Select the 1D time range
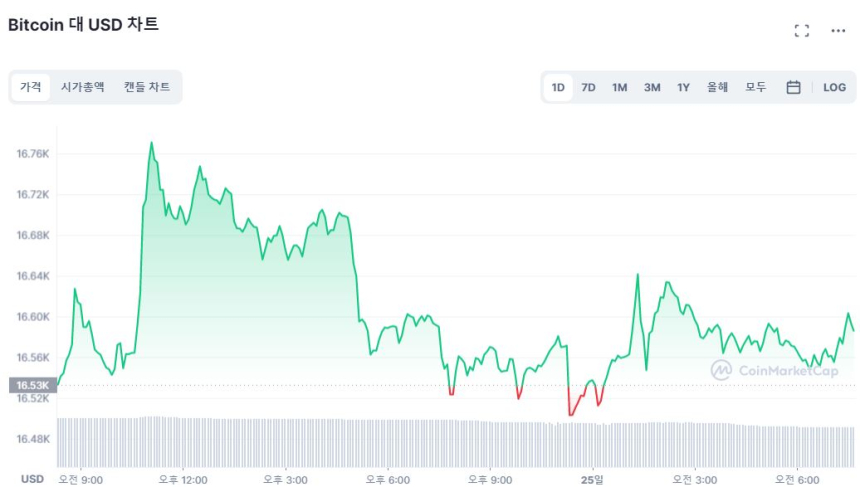This screenshot has height=487, width=860. coord(558,87)
